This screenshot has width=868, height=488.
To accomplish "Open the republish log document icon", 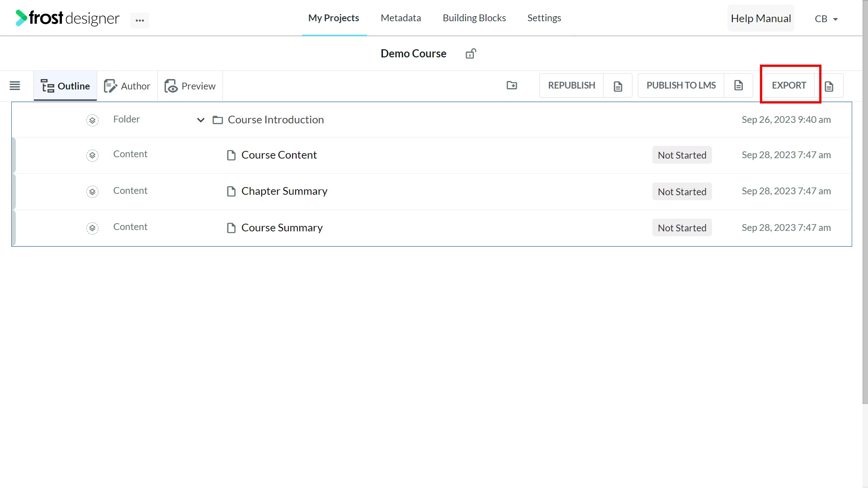I will pyautogui.click(x=618, y=86).
